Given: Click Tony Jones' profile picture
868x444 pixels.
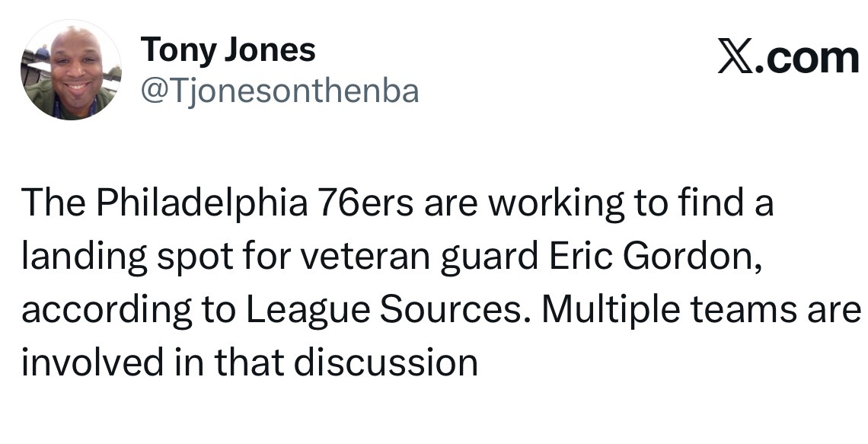Looking at the screenshot, I should click(x=71, y=70).
